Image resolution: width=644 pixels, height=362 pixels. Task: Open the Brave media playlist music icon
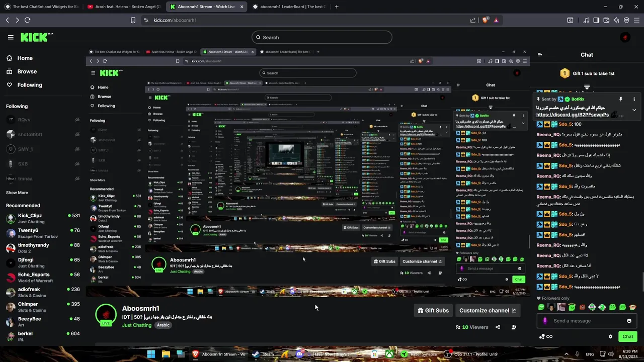tap(586, 20)
